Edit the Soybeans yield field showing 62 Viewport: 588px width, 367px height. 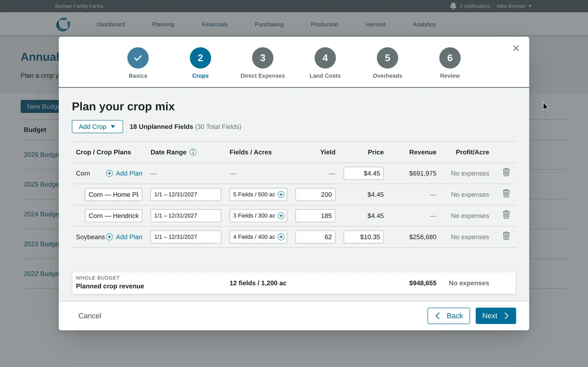[x=315, y=237]
